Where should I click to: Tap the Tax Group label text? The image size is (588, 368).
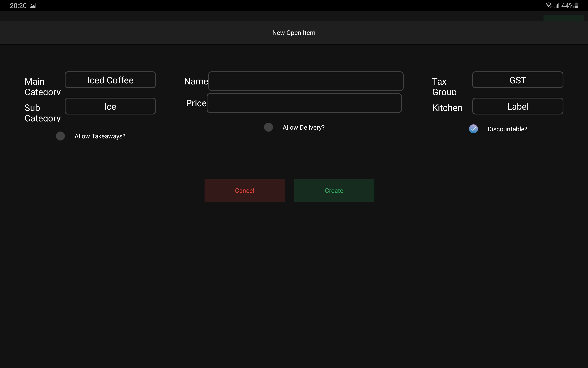(x=444, y=87)
